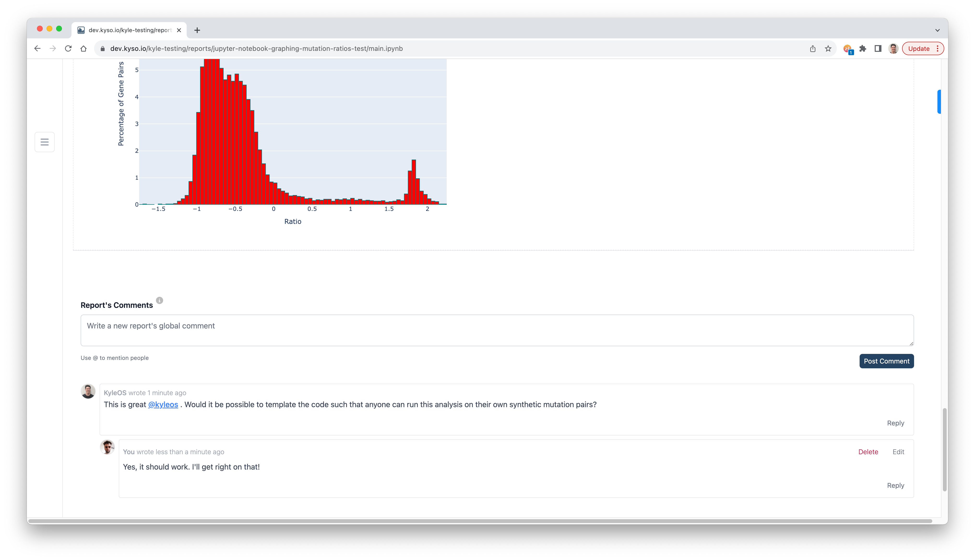Click the tall histogram bar near 1.8

pos(414,182)
